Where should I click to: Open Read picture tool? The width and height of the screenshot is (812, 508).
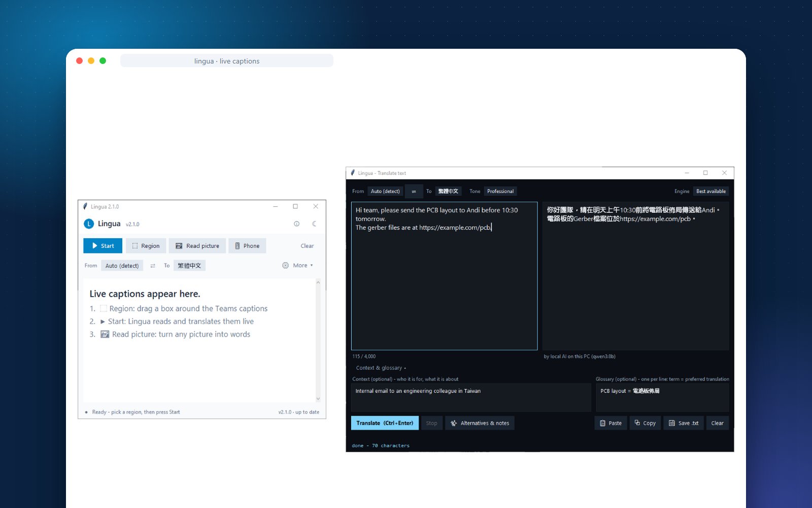click(197, 246)
